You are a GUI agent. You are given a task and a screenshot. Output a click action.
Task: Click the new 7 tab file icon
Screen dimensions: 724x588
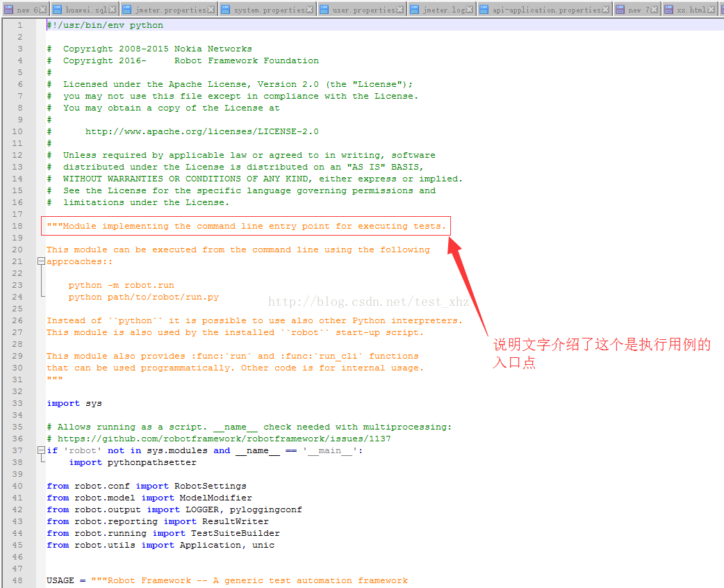620,10
